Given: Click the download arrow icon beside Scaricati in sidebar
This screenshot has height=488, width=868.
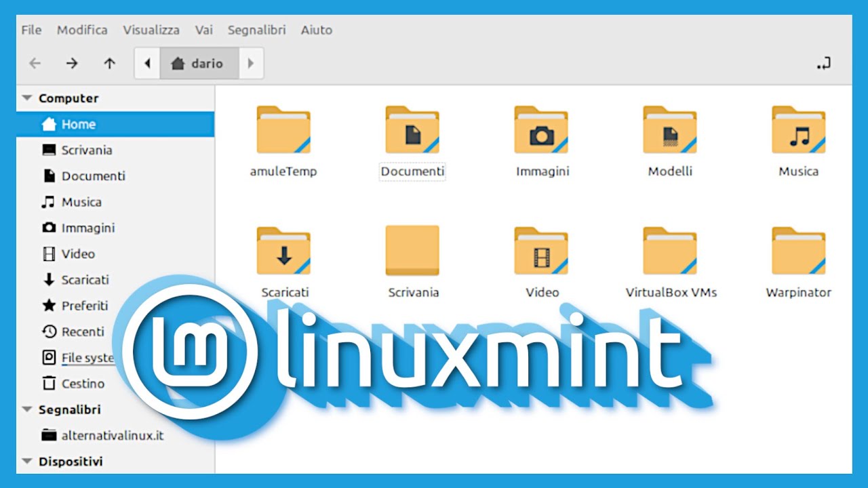Looking at the screenshot, I should [49, 279].
